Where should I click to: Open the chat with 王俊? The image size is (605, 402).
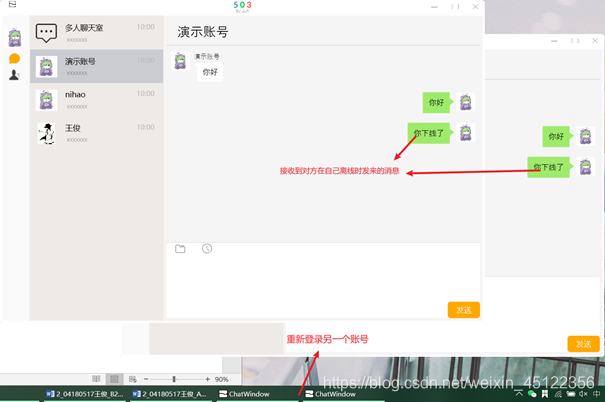point(96,133)
